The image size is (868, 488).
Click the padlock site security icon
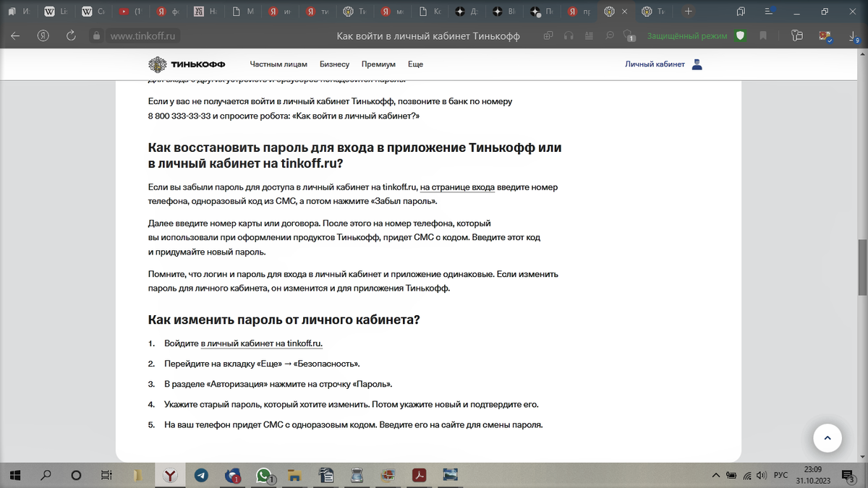[x=96, y=35]
